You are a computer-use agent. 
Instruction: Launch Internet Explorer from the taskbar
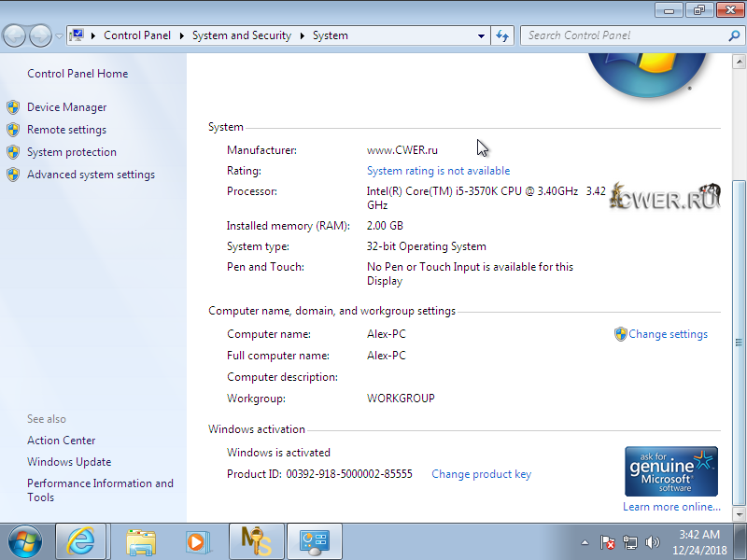(x=80, y=541)
